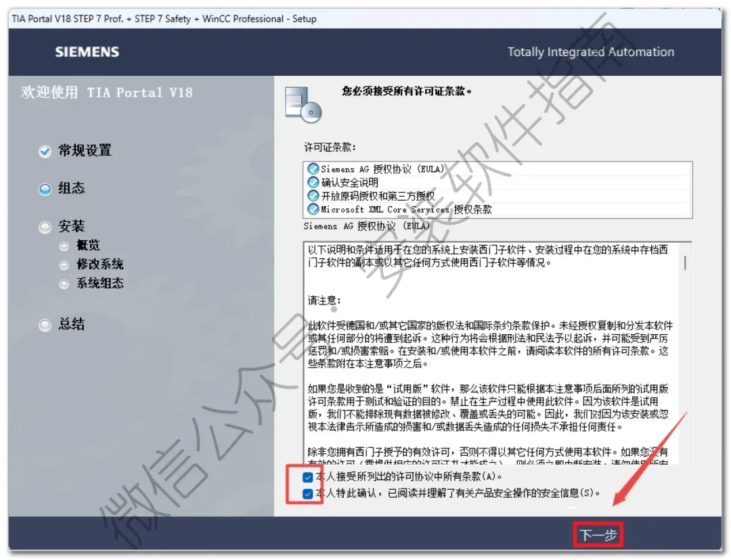Toggle accept all license terms checkbox (A)
731x560 pixels.
(308, 477)
